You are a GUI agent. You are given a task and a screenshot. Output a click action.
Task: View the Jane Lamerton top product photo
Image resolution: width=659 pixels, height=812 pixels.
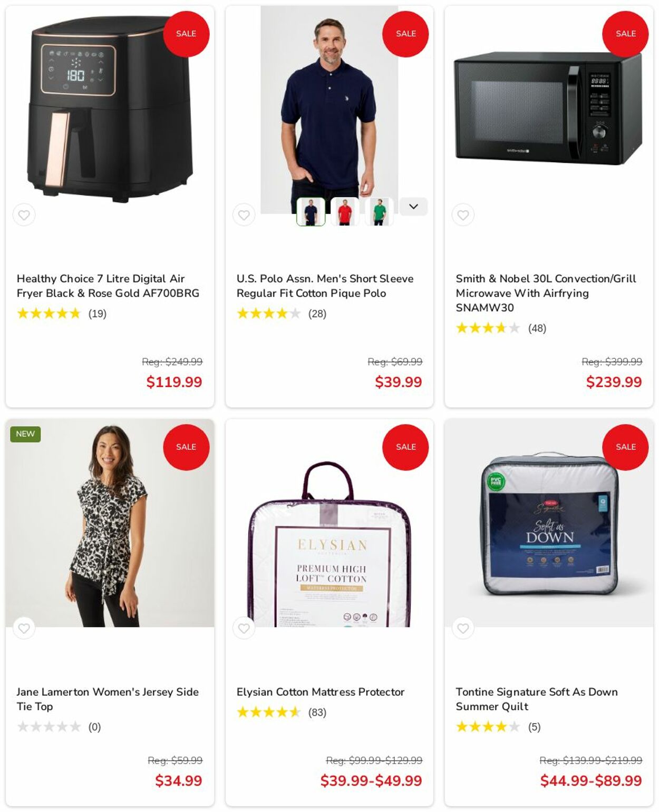(110, 523)
